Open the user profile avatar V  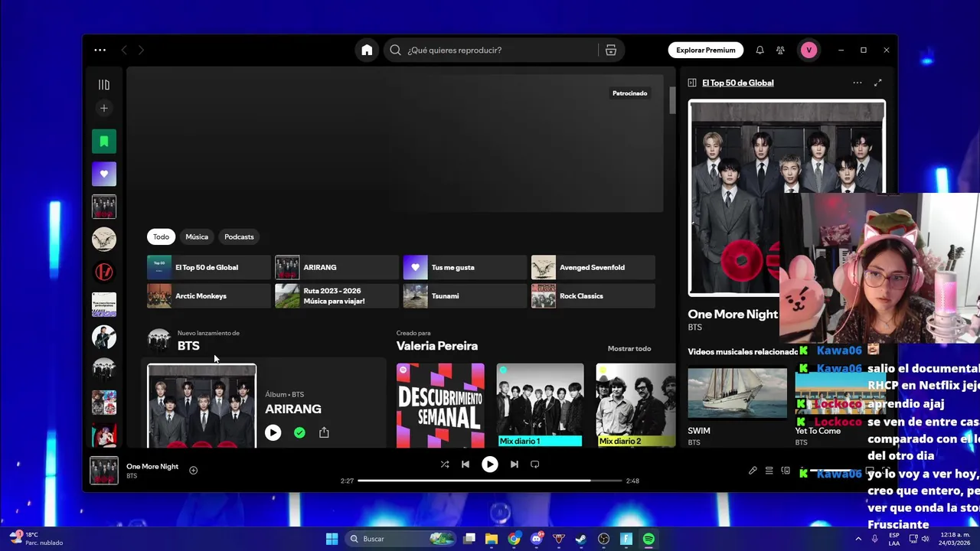808,50
